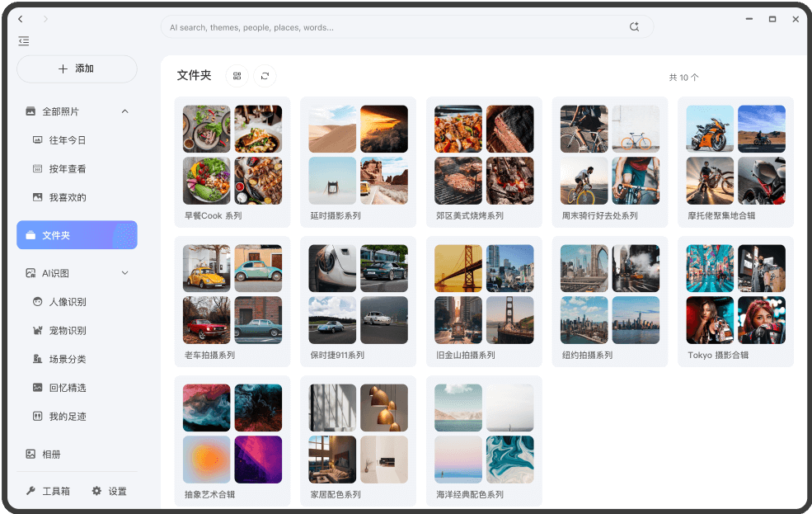The width and height of the screenshot is (812, 514).
Task: Click the 添加 button
Action: (x=77, y=69)
